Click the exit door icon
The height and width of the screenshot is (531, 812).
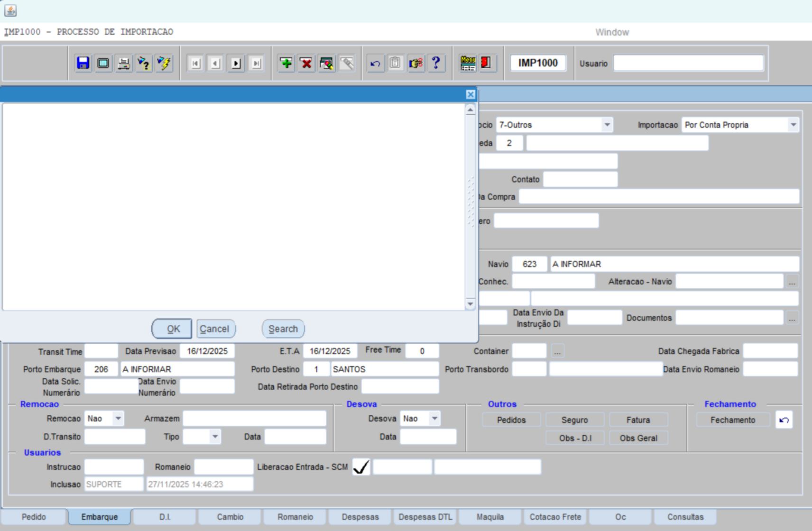click(x=486, y=63)
